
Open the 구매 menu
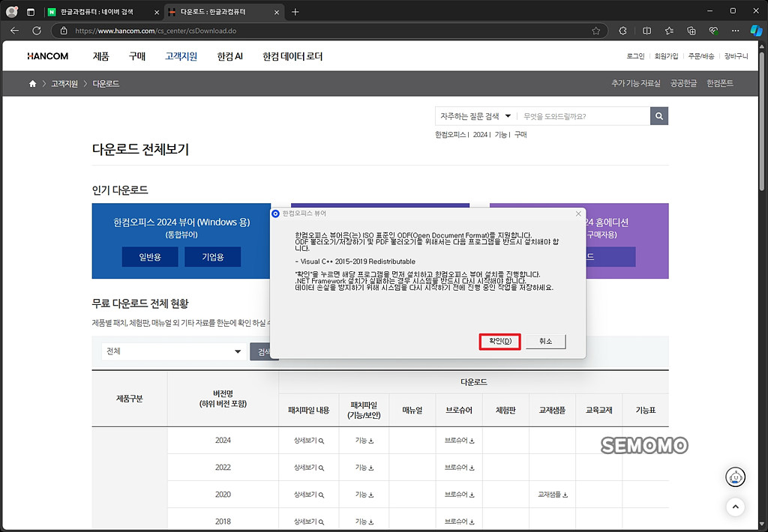137,56
